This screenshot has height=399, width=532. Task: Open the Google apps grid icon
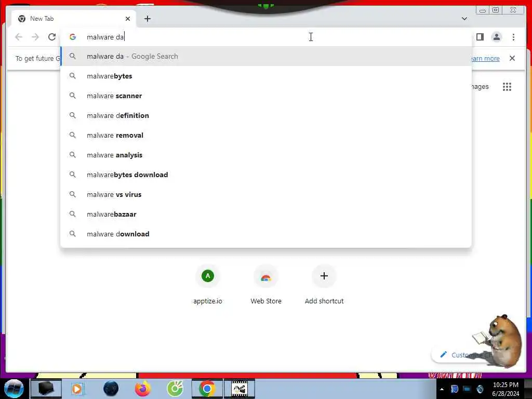tap(507, 87)
